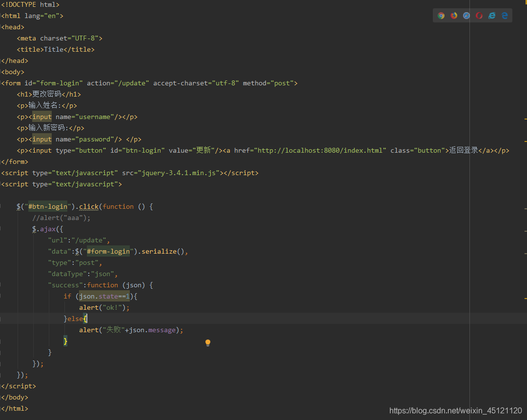Viewport: 527px width, 420px height.
Task: Collapse the <html lang="en"> fold marker
Action: (x=0, y=16)
